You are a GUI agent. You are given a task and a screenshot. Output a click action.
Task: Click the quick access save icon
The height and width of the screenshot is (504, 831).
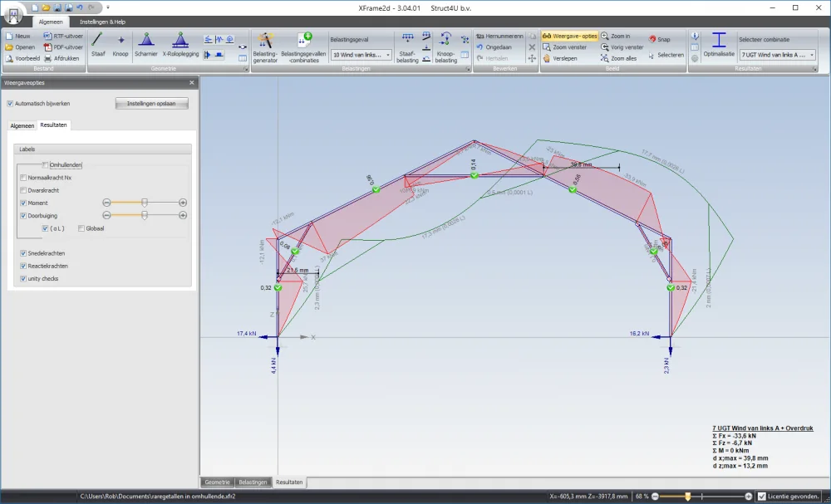point(57,7)
